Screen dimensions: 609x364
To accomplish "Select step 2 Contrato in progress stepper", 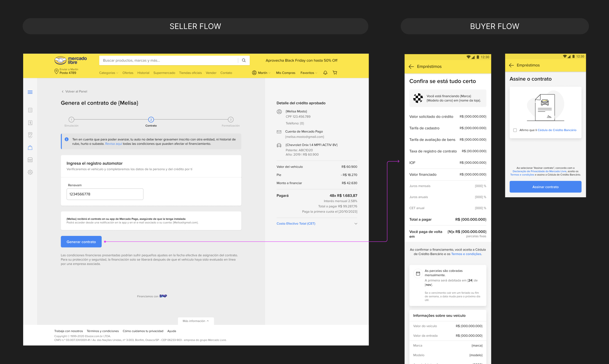I will pos(151,122).
